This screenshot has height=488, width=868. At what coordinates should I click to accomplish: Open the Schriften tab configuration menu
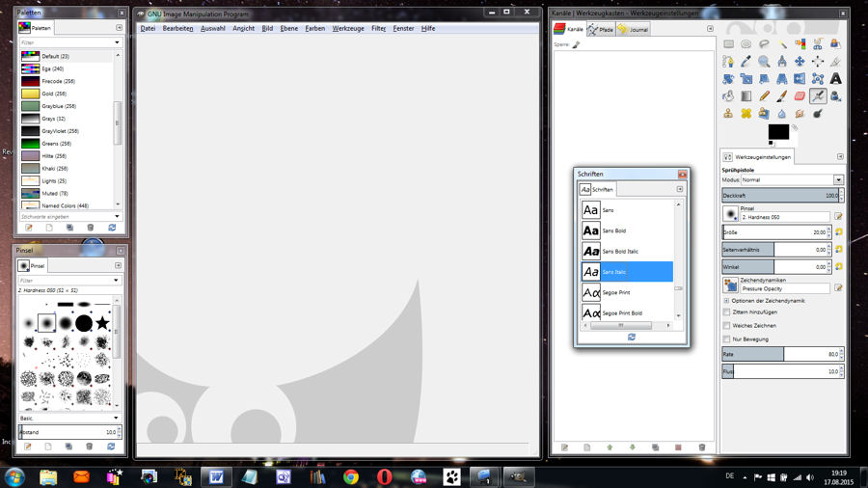tap(680, 189)
